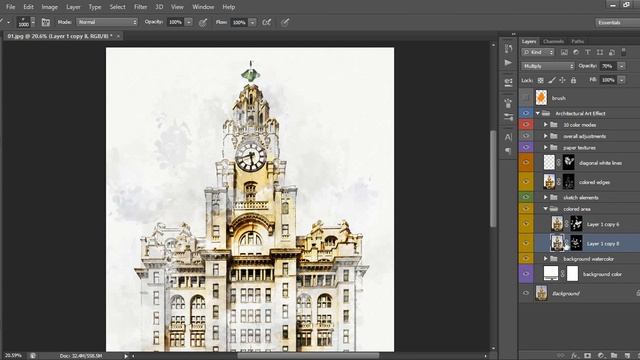Lock all padlock icon
This screenshot has width=640, height=360.
(573, 80)
